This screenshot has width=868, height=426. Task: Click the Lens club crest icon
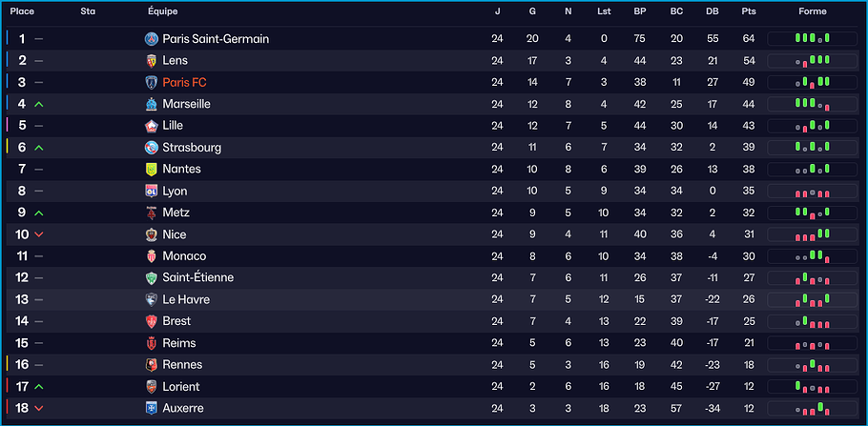coord(151,61)
